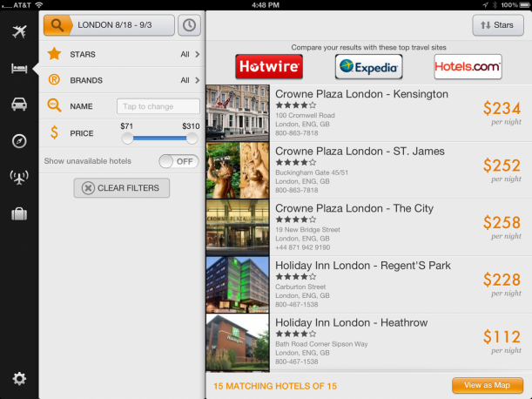
Task: Open search history clock icon
Action: click(x=189, y=25)
